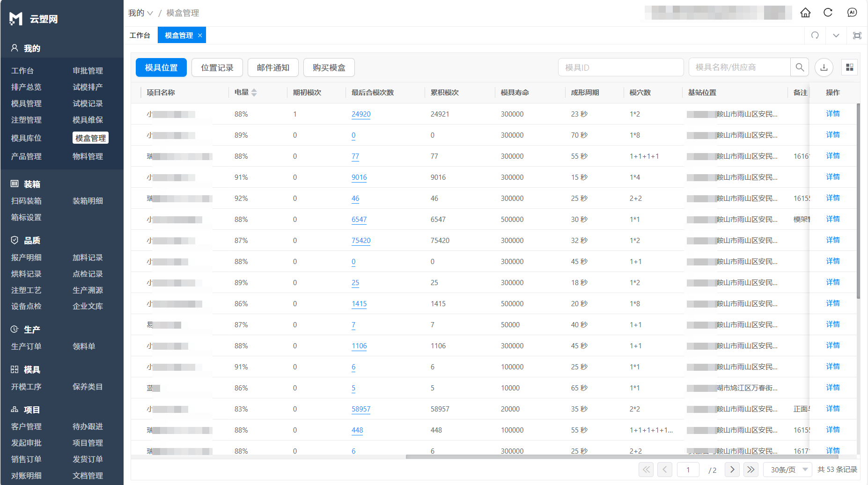Open the tab options chevron dropdown
This screenshot has height=485, width=868.
(836, 35)
